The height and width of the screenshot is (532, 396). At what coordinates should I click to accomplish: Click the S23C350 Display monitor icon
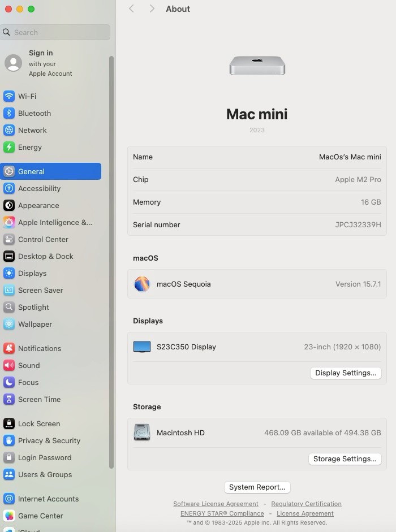pyautogui.click(x=142, y=347)
